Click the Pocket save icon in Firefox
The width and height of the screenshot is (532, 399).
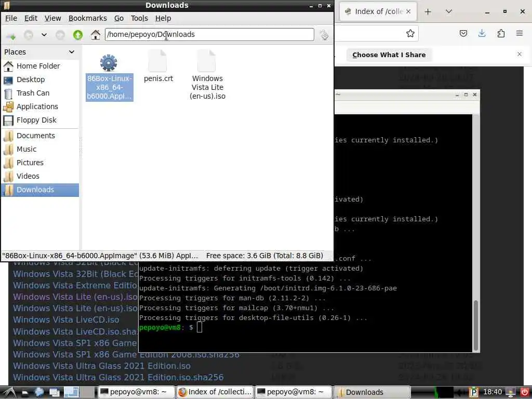(x=463, y=33)
